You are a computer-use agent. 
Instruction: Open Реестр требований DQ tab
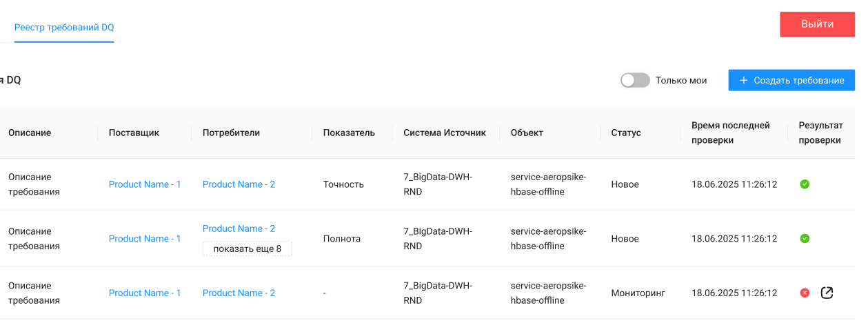[x=64, y=28]
